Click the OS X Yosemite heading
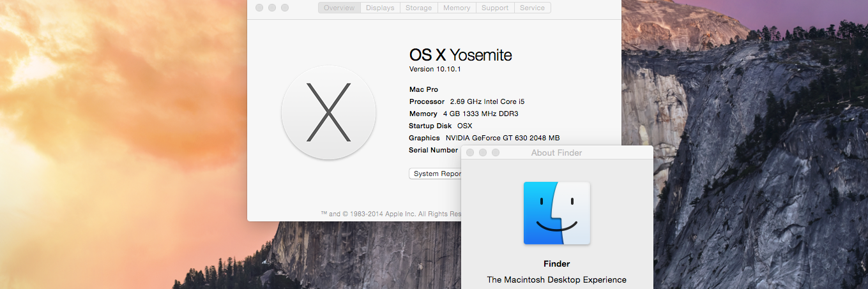Image resolution: width=868 pixels, height=289 pixels. coord(461,55)
